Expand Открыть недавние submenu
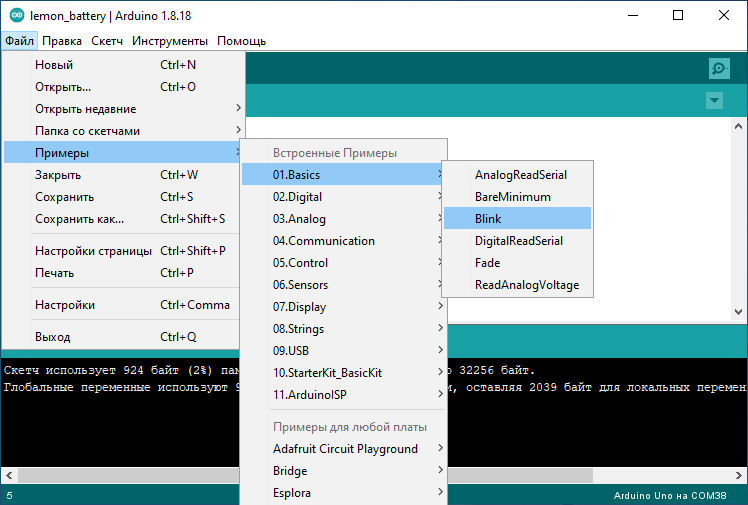The image size is (748, 505). 122,109
